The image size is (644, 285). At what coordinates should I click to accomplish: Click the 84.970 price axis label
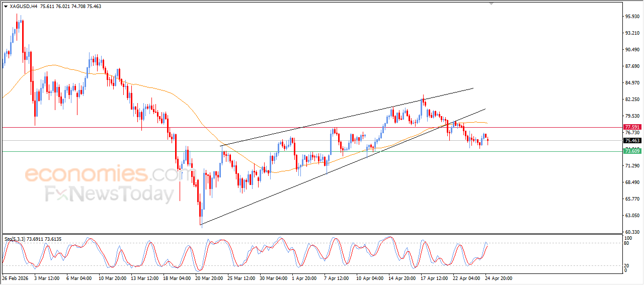pyautogui.click(x=631, y=83)
